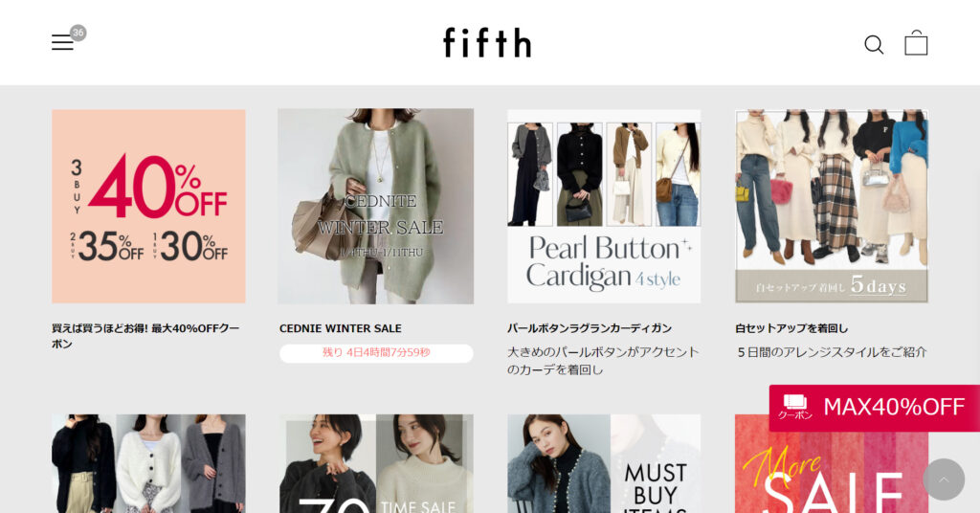Open the white setup 5 days banner
980x513 pixels.
point(832,206)
